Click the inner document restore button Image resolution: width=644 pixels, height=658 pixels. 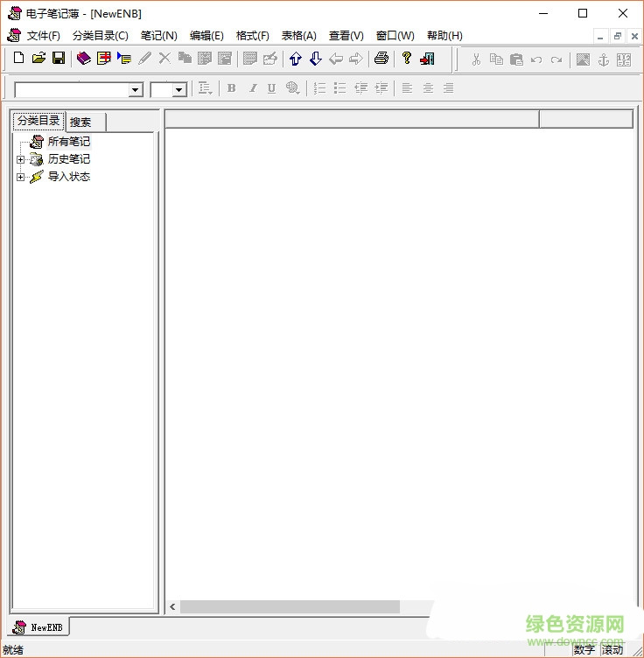[618, 37]
